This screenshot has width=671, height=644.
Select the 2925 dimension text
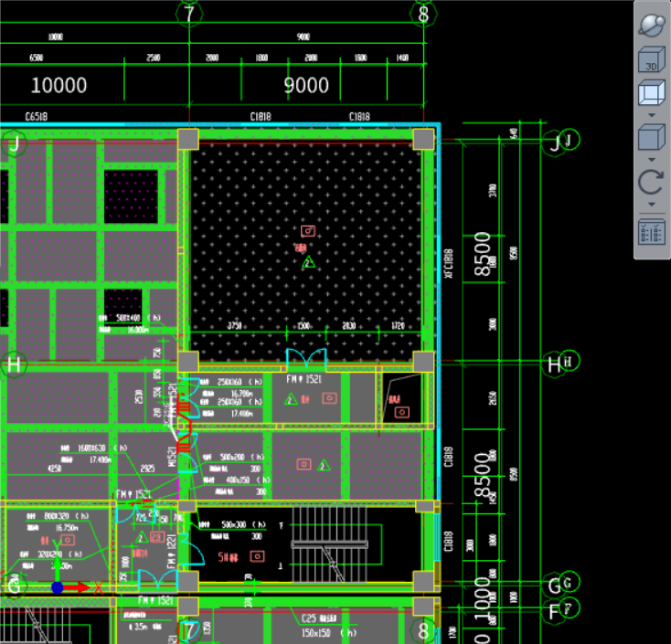point(147,469)
